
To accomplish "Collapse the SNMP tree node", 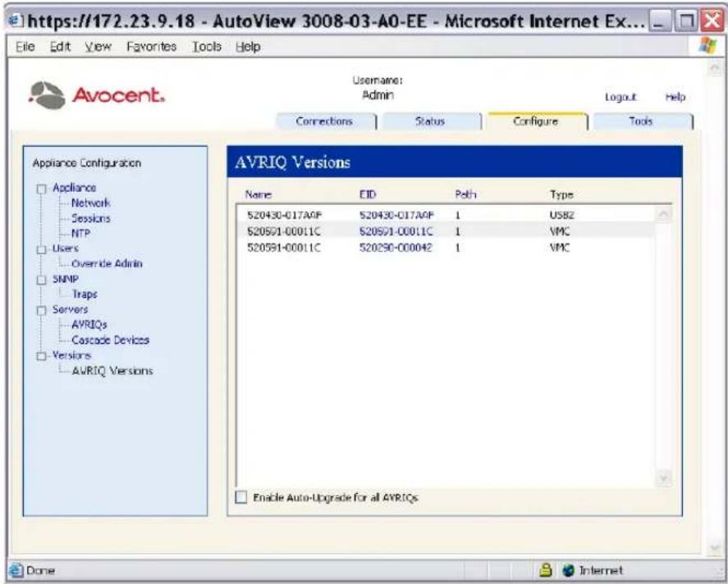I will pyautogui.click(x=42, y=280).
